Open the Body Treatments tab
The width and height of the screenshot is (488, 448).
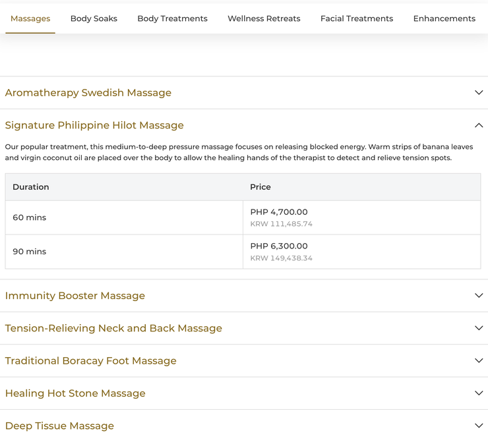coord(172,18)
